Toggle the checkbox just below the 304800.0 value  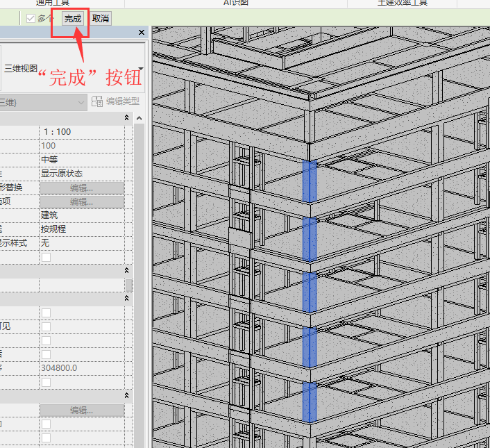(x=47, y=382)
